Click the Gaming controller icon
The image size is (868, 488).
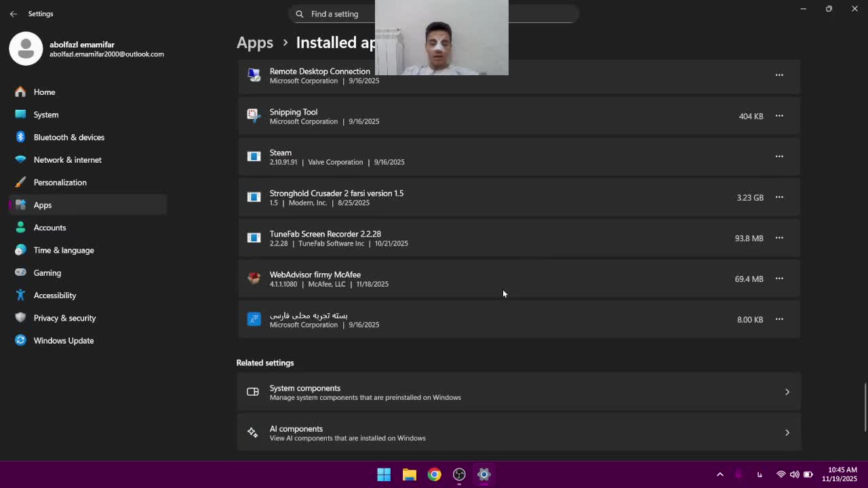coord(20,272)
